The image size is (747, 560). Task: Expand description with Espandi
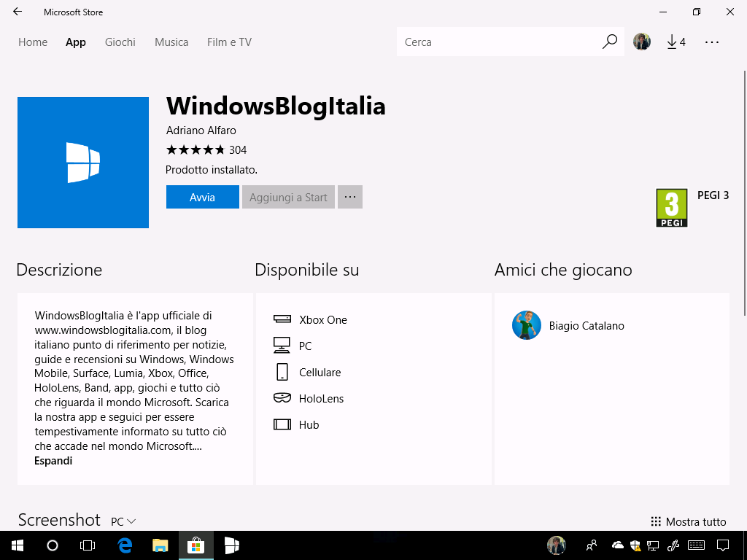(x=53, y=461)
